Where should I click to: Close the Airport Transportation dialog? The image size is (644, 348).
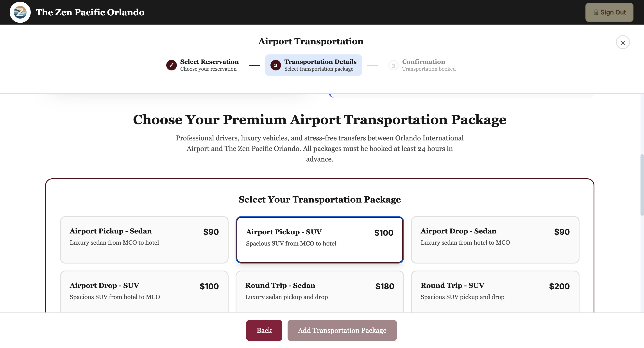tap(623, 42)
